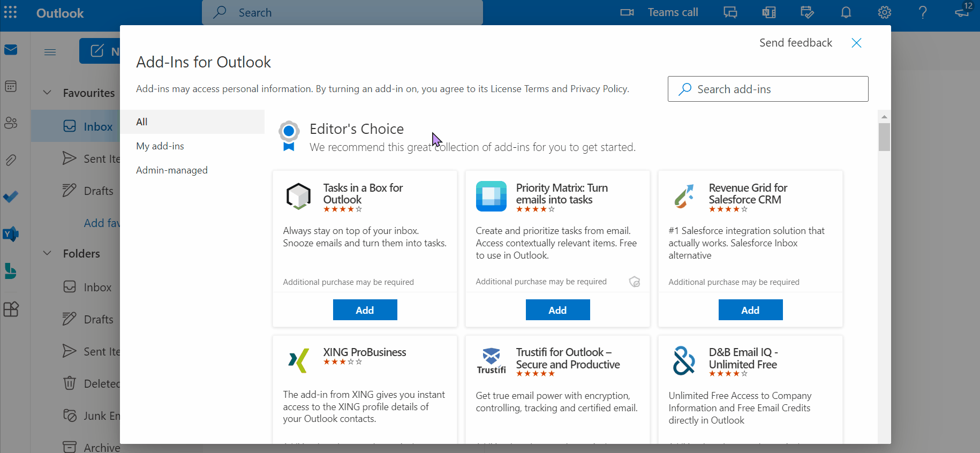980x453 pixels.
Task: Open the notifications bell
Action: coord(846,12)
